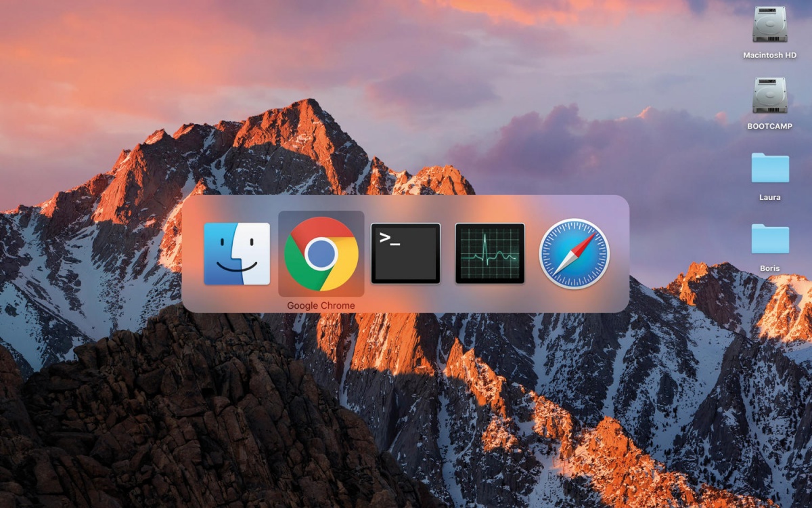Switch to Google Chrome app icon

point(321,254)
